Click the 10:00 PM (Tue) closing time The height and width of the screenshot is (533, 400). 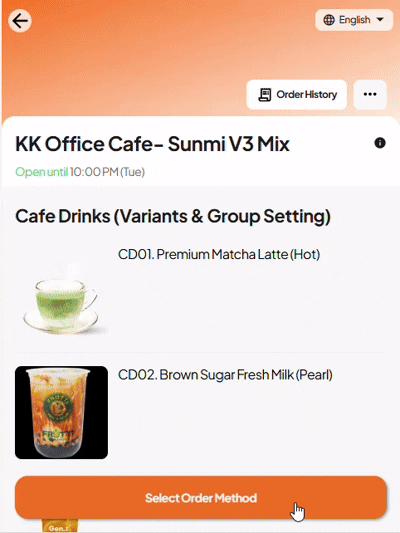tap(107, 172)
